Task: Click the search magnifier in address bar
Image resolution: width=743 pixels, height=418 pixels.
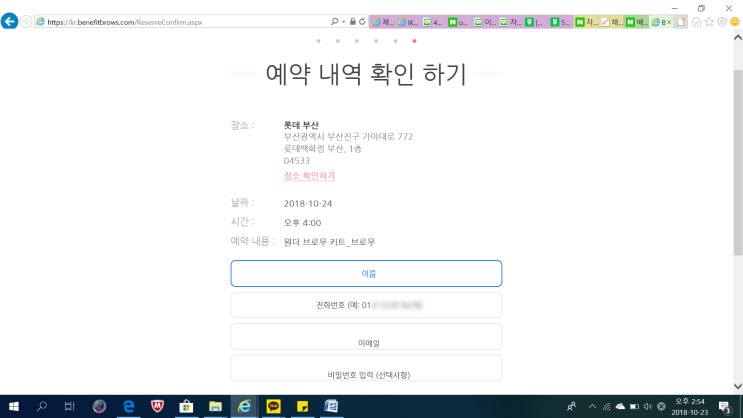Action: click(335, 22)
